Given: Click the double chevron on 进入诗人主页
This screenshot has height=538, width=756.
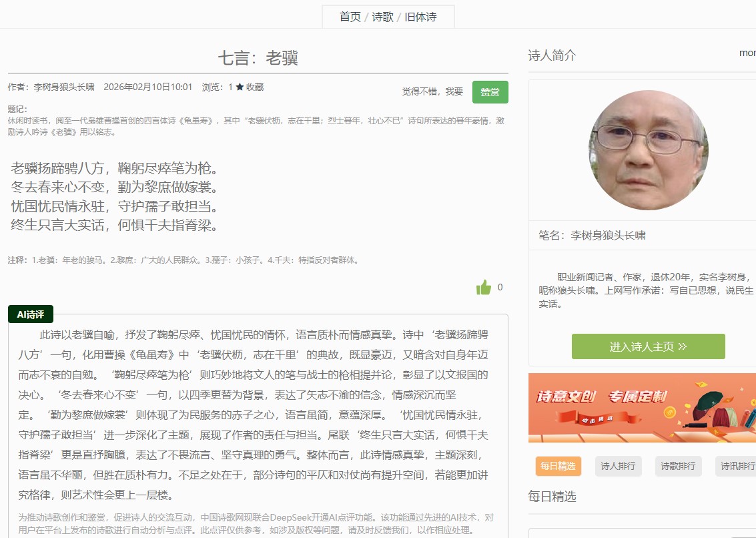Looking at the screenshot, I should tap(682, 346).
